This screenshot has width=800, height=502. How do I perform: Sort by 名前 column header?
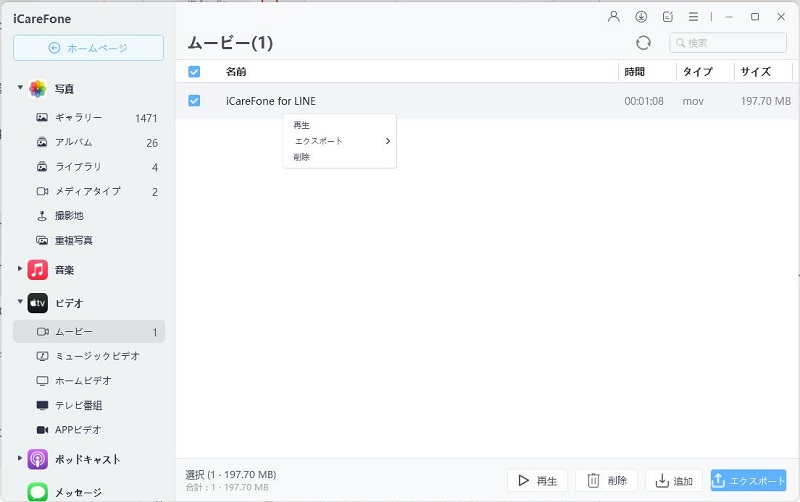pyautogui.click(x=236, y=72)
